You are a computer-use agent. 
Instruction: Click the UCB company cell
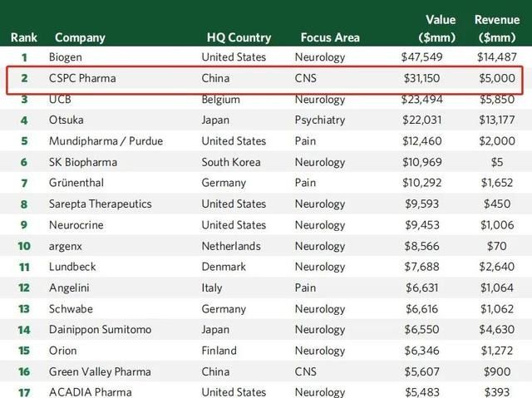click(x=61, y=99)
